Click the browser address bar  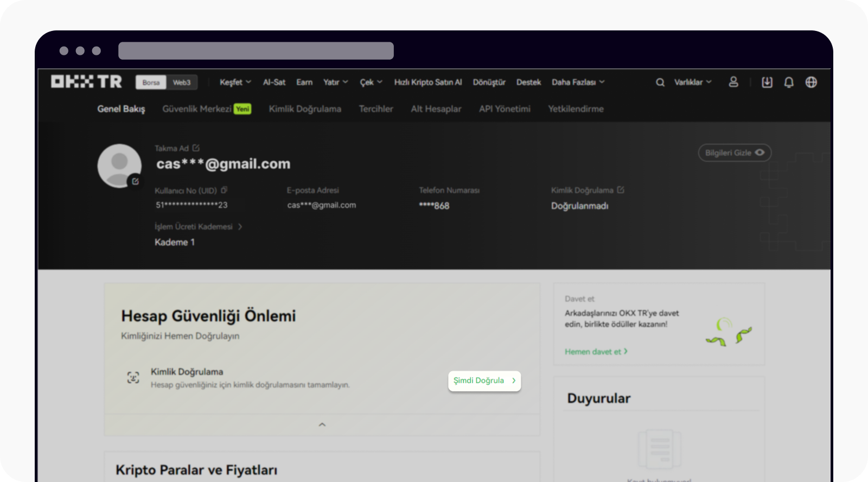[256, 50]
